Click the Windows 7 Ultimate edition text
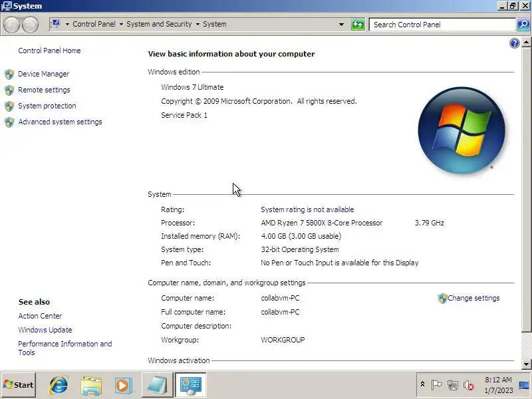The height and width of the screenshot is (399, 532). coord(192,87)
